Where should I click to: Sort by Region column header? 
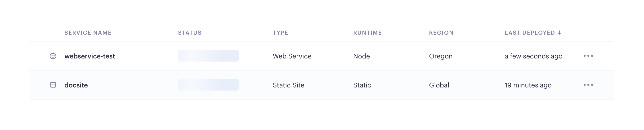pos(441,33)
